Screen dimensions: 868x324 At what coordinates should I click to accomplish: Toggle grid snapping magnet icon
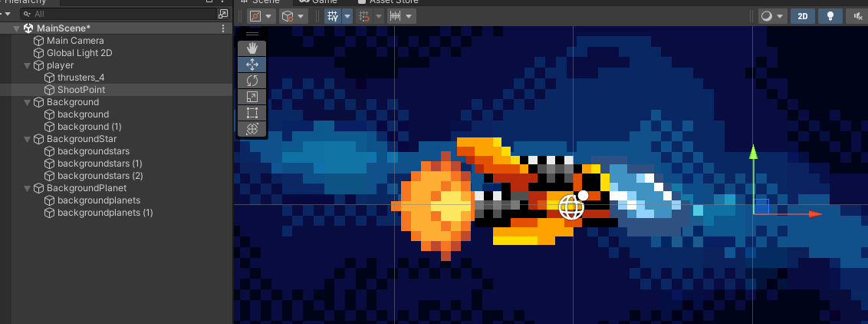tap(364, 16)
